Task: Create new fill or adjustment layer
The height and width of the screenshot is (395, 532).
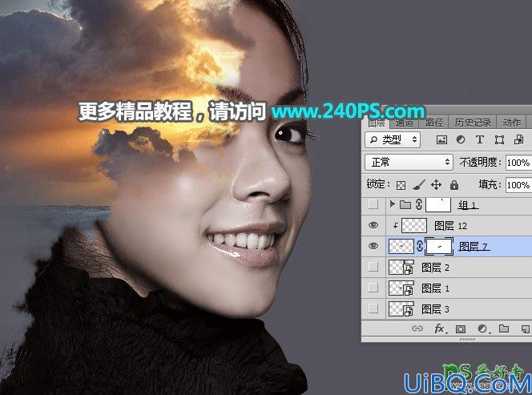Action: (x=482, y=328)
